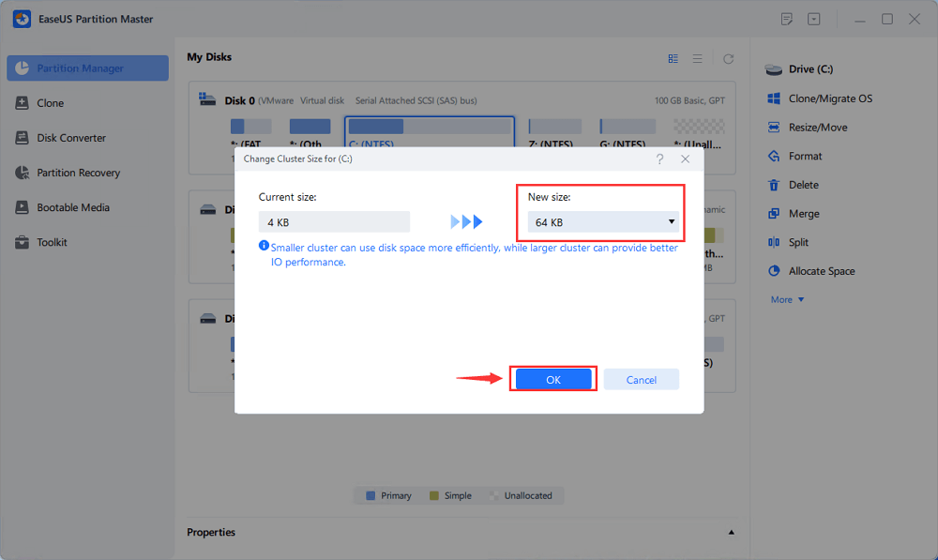Click the EaseUS Partition Master logo
938x560 pixels.
(x=23, y=19)
